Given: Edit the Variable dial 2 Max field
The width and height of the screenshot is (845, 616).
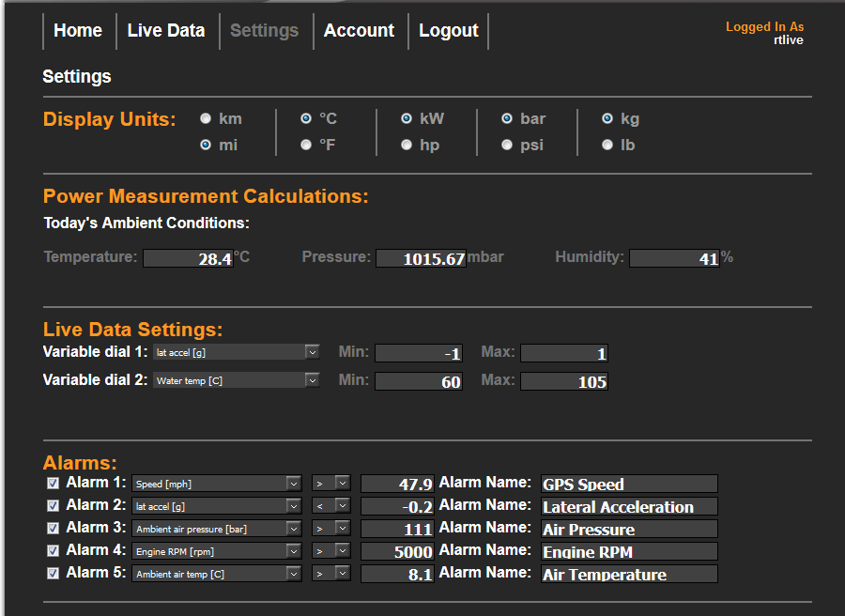Looking at the screenshot, I should (564, 381).
